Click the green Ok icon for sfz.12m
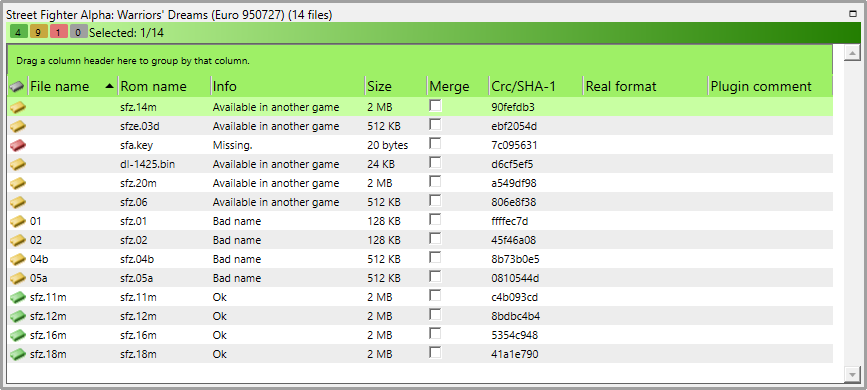The image size is (867, 390). [x=18, y=316]
